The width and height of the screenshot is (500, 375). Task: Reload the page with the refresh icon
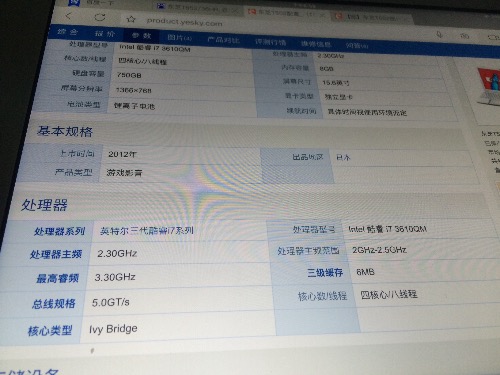[99, 17]
